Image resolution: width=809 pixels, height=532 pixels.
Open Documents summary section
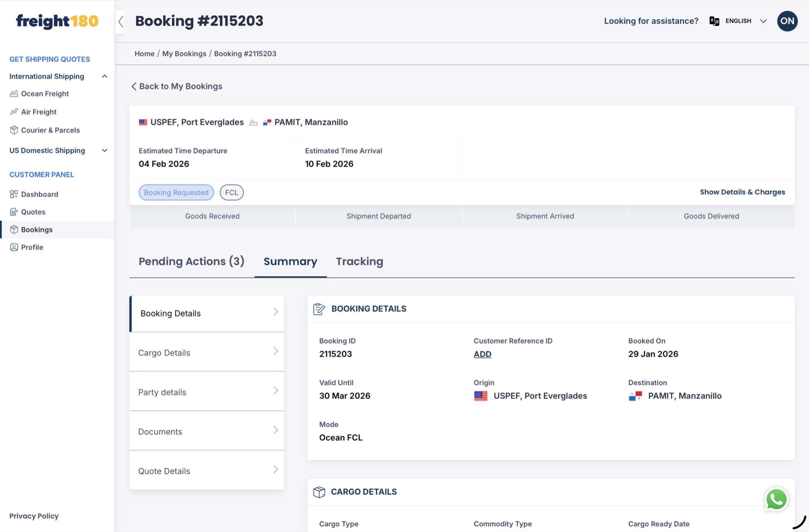click(206, 431)
